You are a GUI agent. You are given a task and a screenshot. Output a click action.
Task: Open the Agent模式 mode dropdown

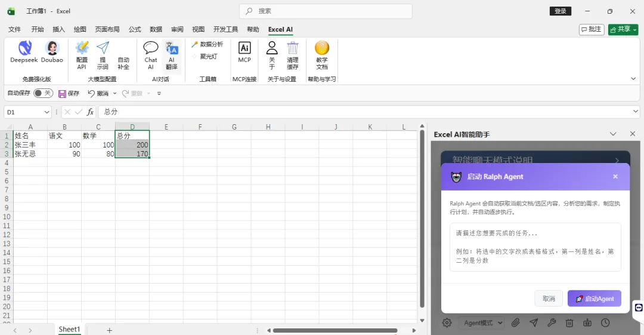pyautogui.click(x=482, y=323)
